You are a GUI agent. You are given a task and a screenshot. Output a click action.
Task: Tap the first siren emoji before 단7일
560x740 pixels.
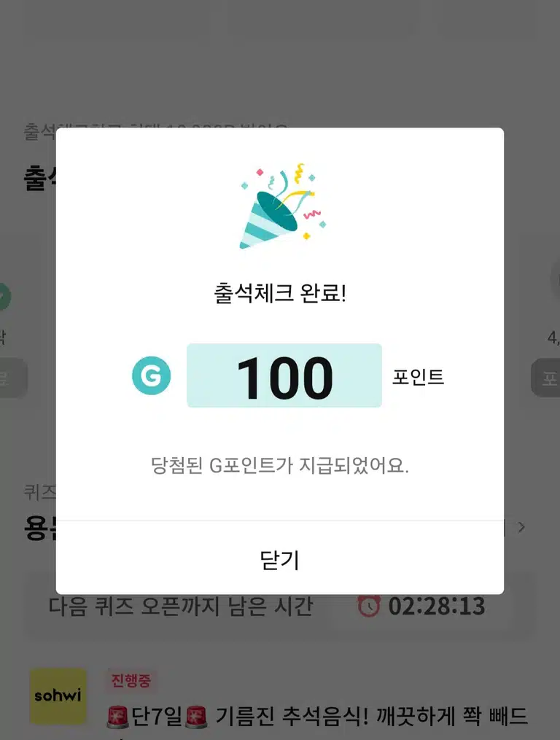tap(117, 717)
